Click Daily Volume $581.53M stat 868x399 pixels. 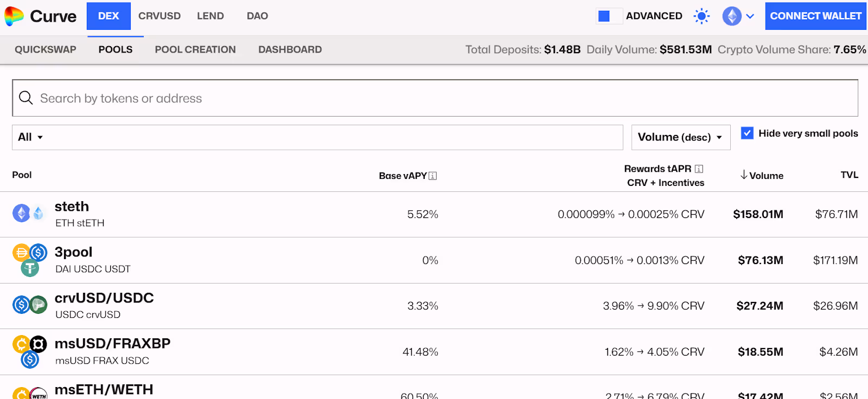(x=649, y=49)
